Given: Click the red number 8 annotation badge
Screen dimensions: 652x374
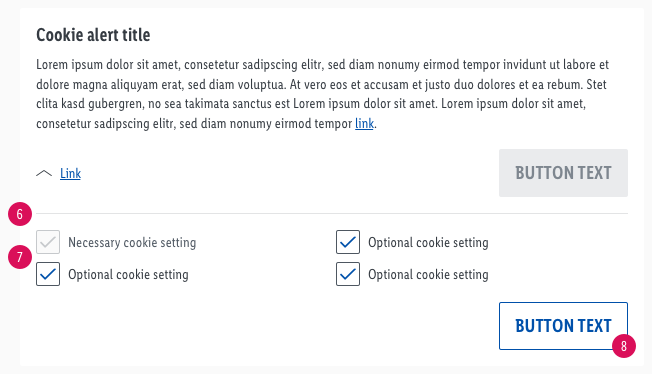Looking at the screenshot, I should (x=624, y=346).
